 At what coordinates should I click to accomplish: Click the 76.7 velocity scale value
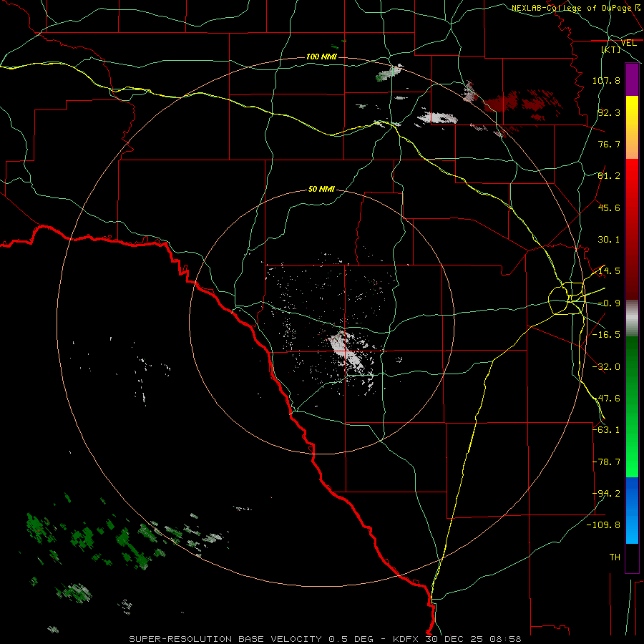(x=609, y=144)
